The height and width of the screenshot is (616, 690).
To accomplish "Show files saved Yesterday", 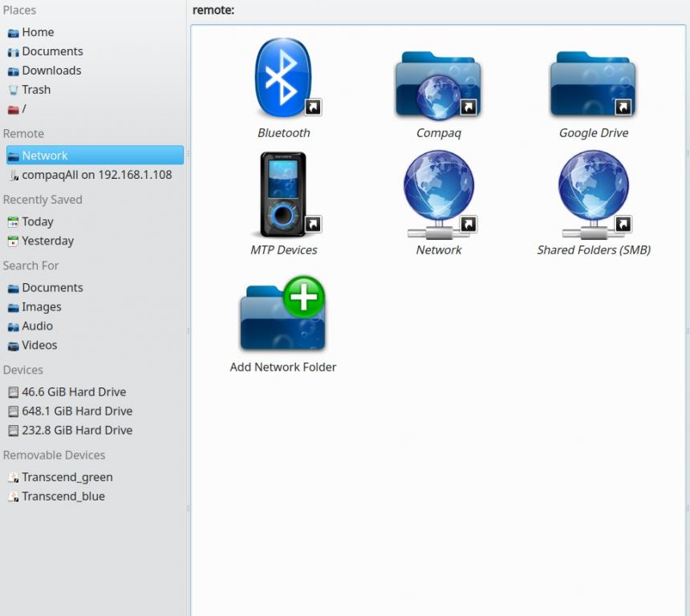I will 47,241.
